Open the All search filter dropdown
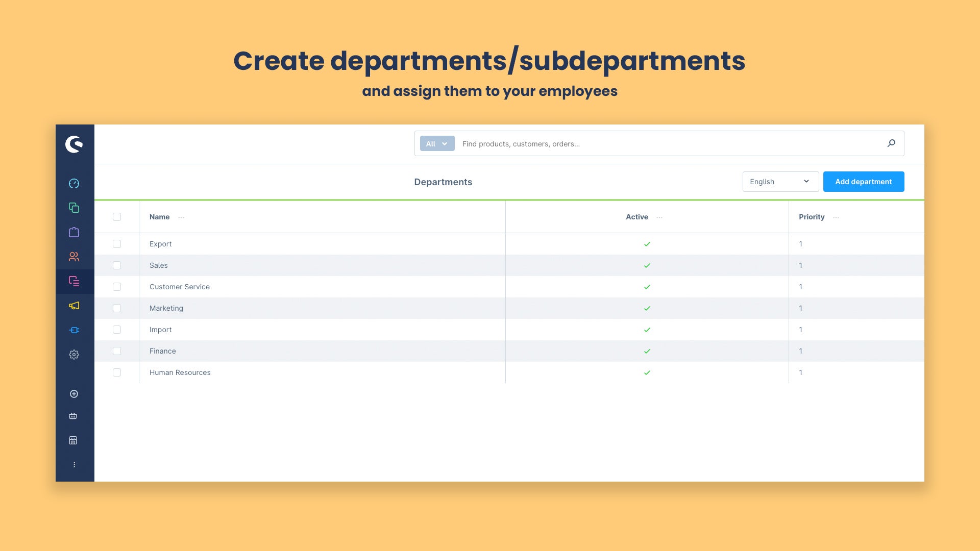The image size is (980, 551). point(437,143)
